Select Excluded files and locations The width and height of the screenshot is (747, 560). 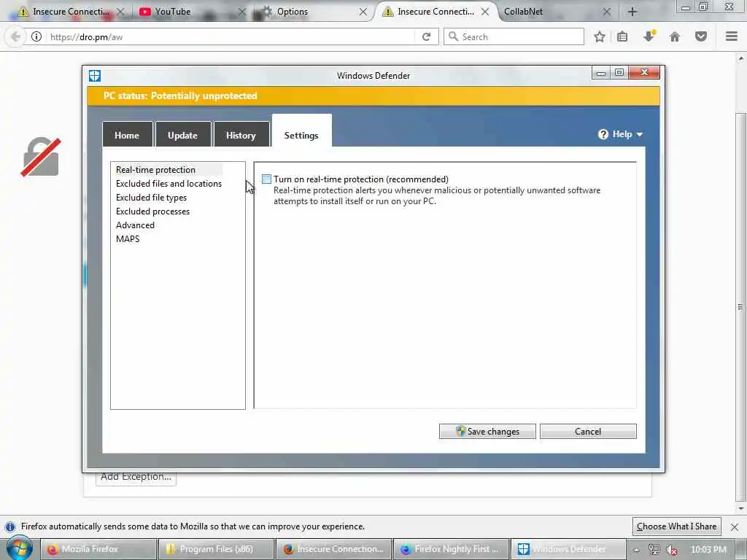coord(169,184)
